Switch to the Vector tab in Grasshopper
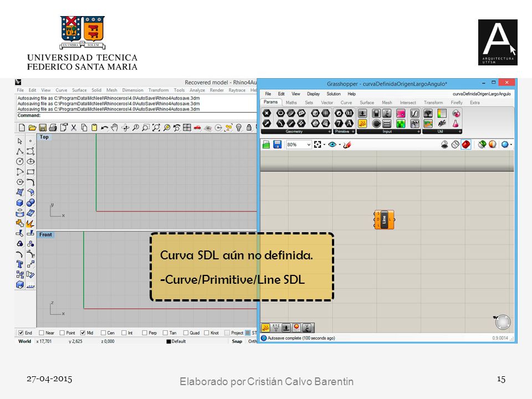 pos(327,103)
